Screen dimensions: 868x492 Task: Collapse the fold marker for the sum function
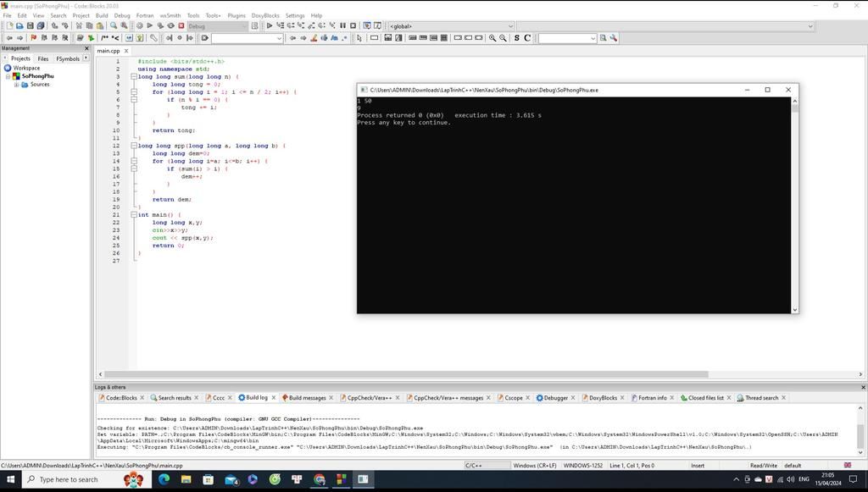[133, 77]
